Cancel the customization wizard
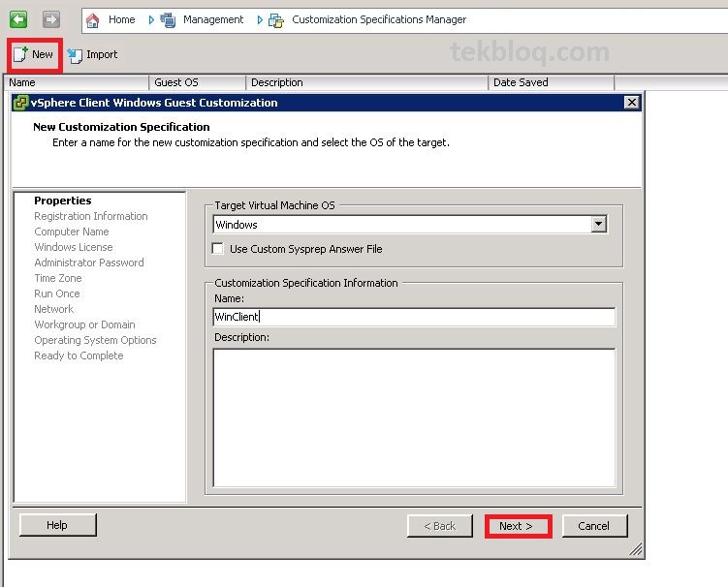The width and height of the screenshot is (728, 587). [x=594, y=526]
